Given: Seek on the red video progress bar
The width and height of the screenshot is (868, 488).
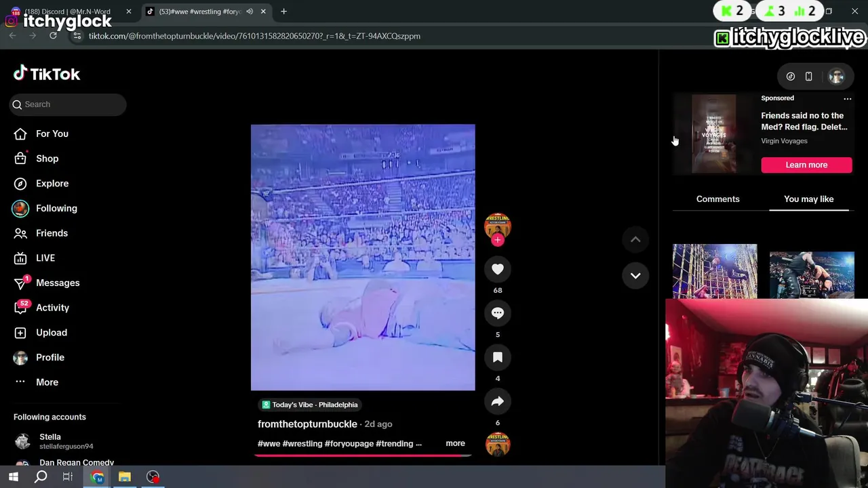Looking at the screenshot, I should (x=363, y=455).
